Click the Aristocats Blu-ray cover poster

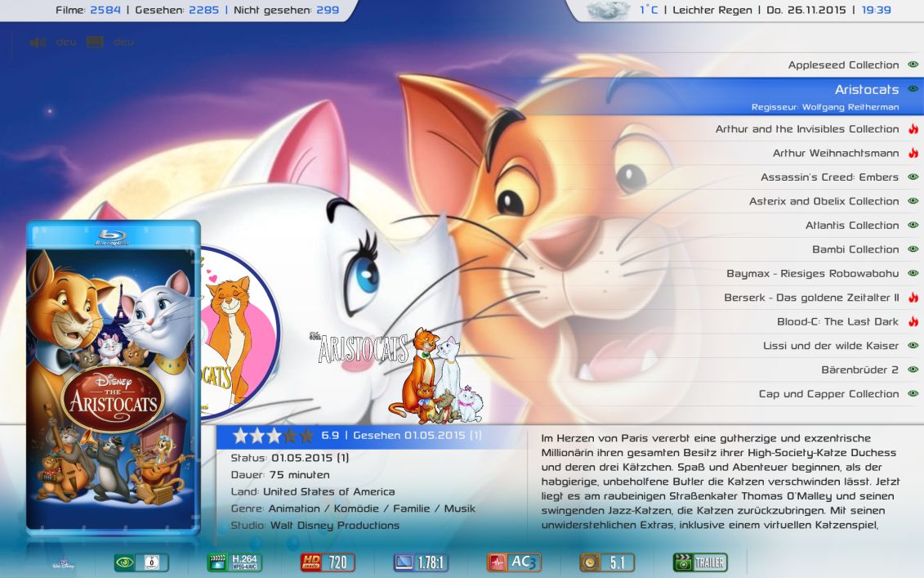[x=113, y=378]
